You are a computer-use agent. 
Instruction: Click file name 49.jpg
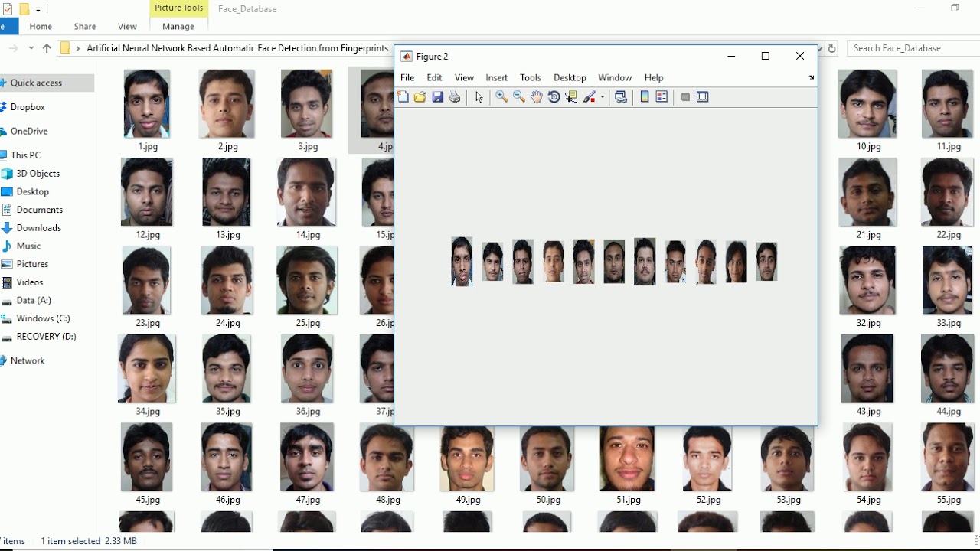pos(468,500)
